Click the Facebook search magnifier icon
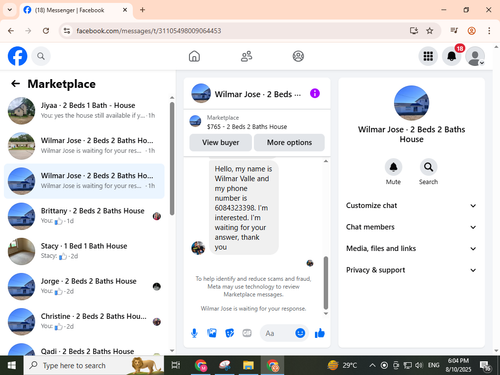The image size is (500, 375). (41, 56)
